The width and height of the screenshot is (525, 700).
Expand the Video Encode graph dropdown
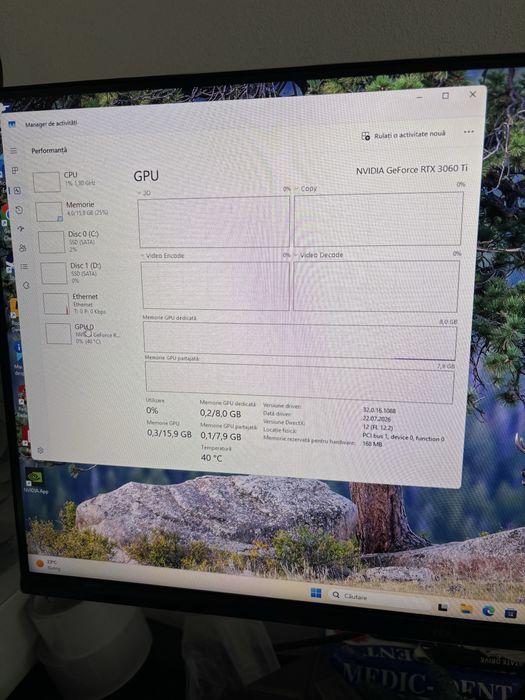(x=142, y=256)
